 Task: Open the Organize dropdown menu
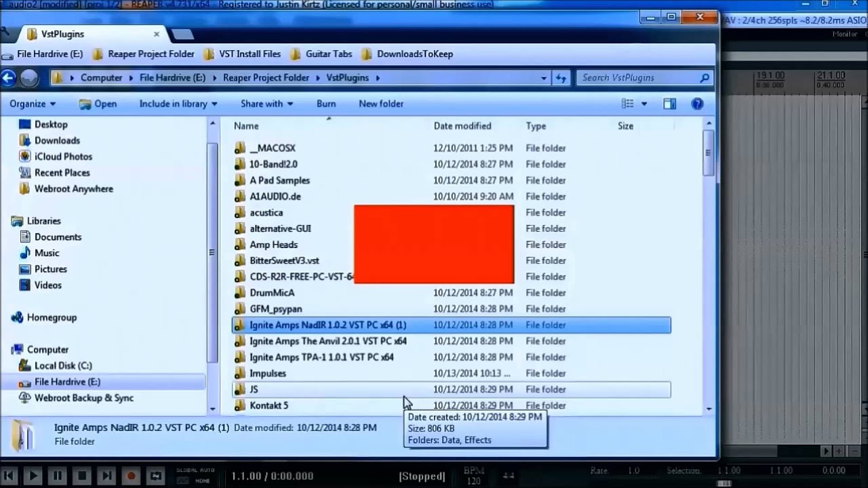33,104
